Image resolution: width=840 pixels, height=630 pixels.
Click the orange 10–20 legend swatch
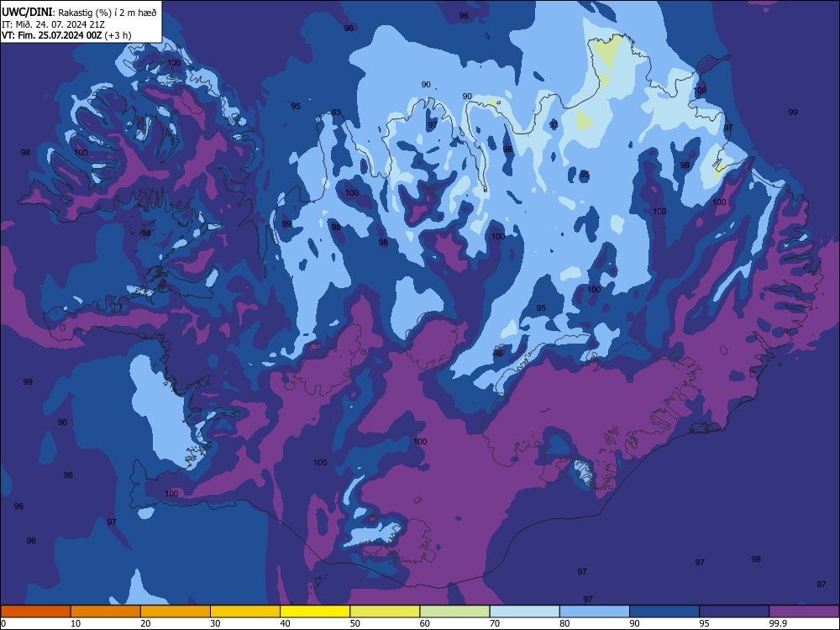point(106,612)
